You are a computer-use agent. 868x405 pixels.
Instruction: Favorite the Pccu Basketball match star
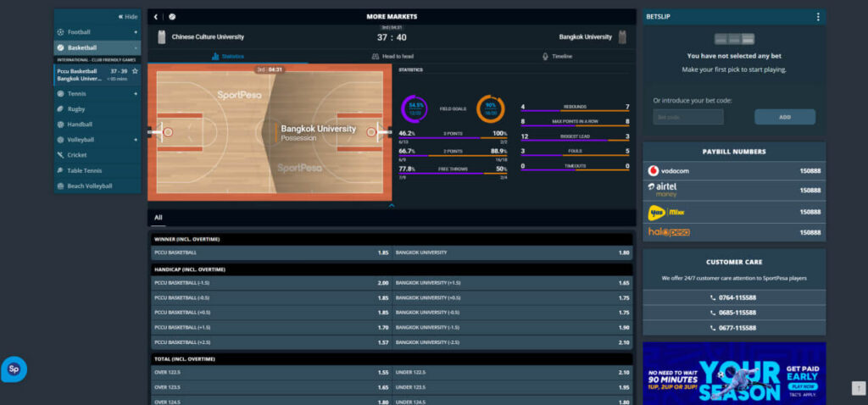pos(135,71)
